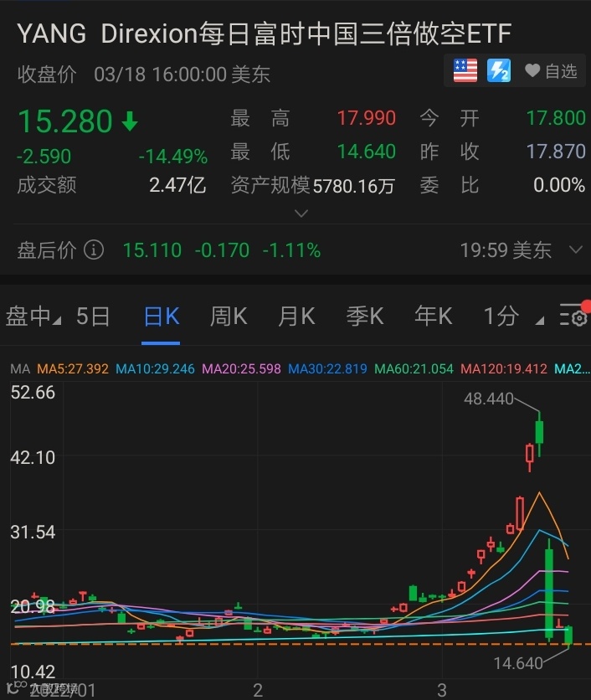The width and height of the screenshot is (591, 700).
Task: Tap the MA120:19.412 indicator label
Action: [x=504, y=368]
